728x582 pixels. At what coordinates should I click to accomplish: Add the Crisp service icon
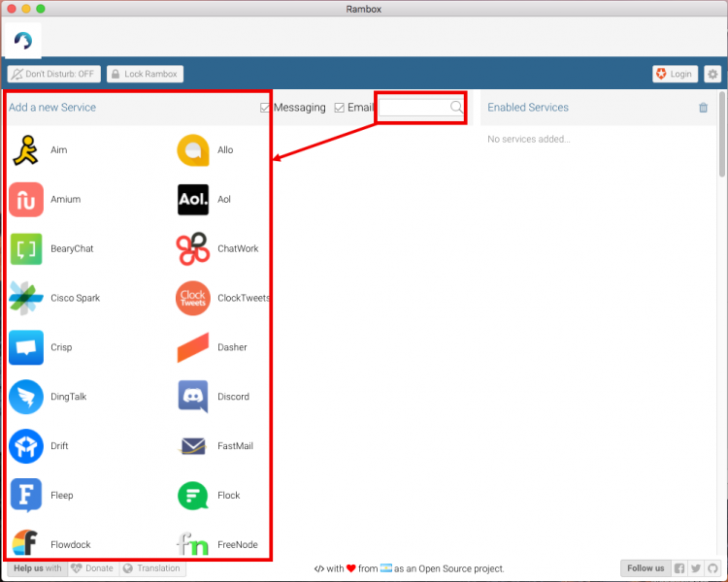click(26, 347)
